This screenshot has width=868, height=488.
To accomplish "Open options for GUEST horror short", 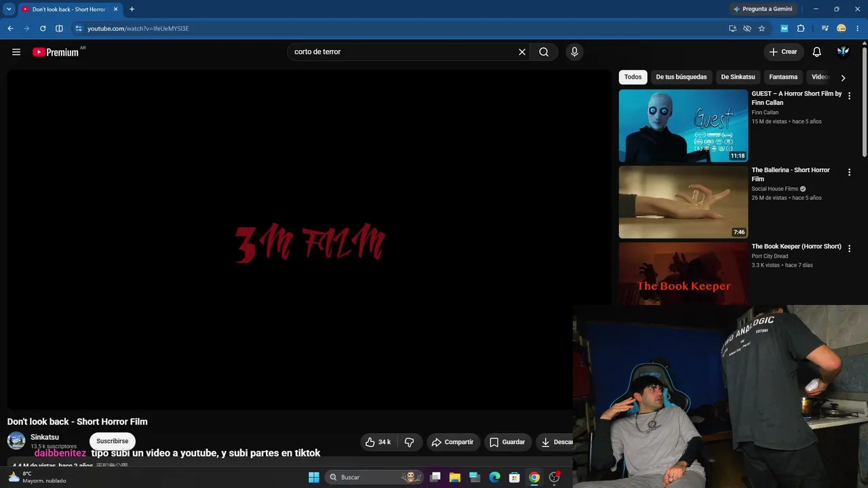I will [x=849, y=96].
